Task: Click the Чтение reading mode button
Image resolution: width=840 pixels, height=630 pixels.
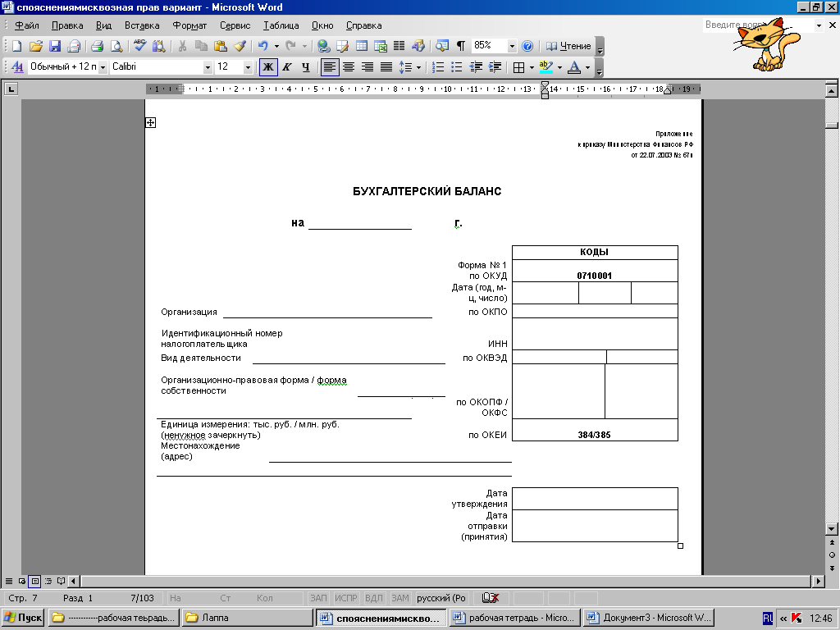Action: pos(568,47)
